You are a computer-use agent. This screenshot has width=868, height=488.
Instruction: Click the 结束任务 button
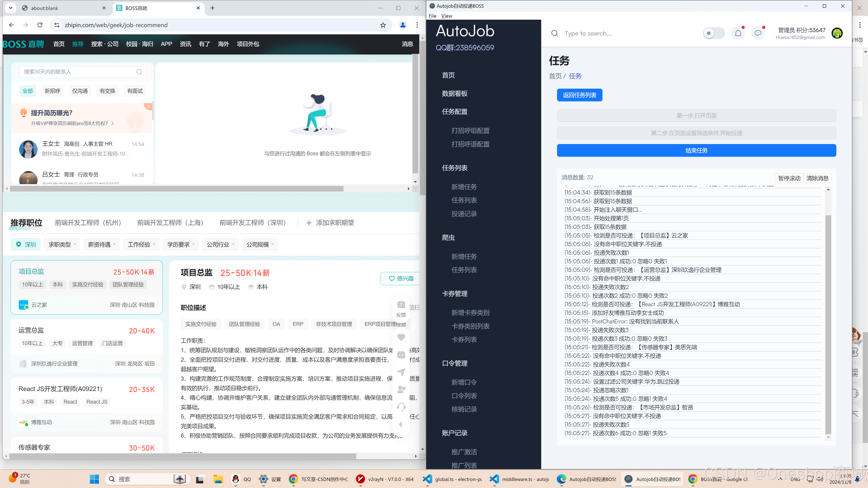coord(696,151)
